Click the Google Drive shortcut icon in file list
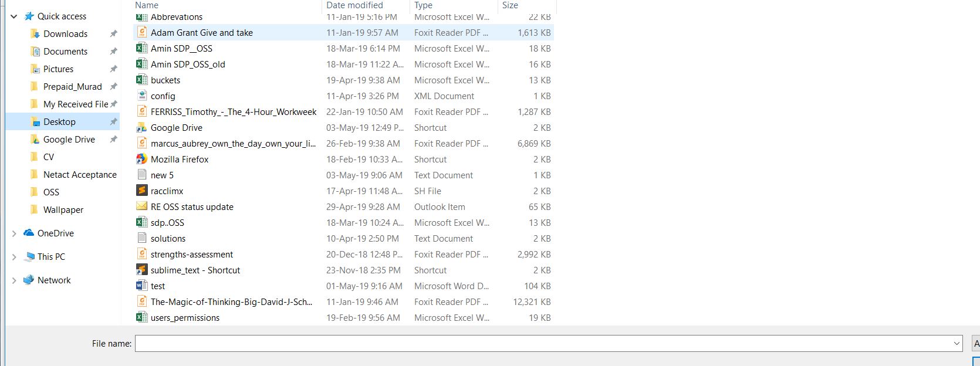Image resolution: width=980 pixels, height=366 pixels. [x=141, y=127]
